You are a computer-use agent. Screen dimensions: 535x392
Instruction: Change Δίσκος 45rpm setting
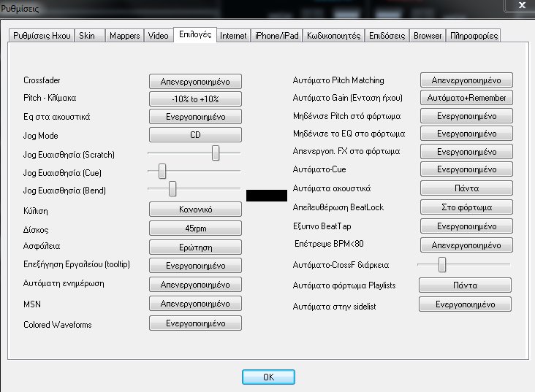[x=195, y=229]
